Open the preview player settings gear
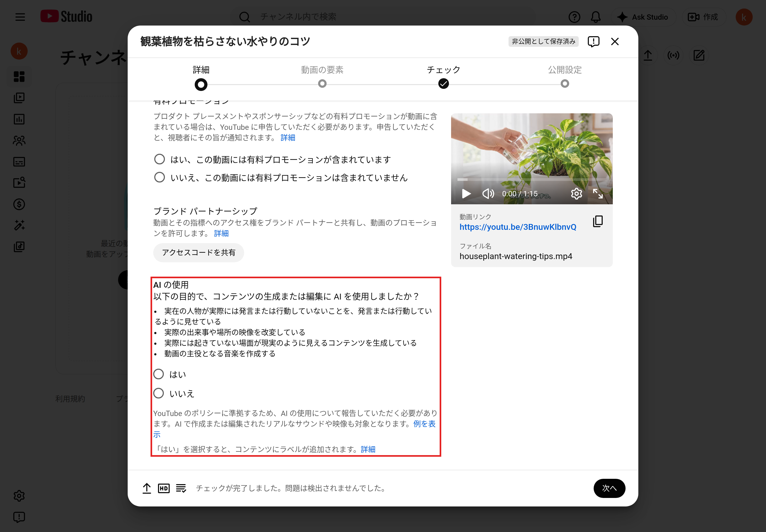766x532 pixels. [576, 194]
